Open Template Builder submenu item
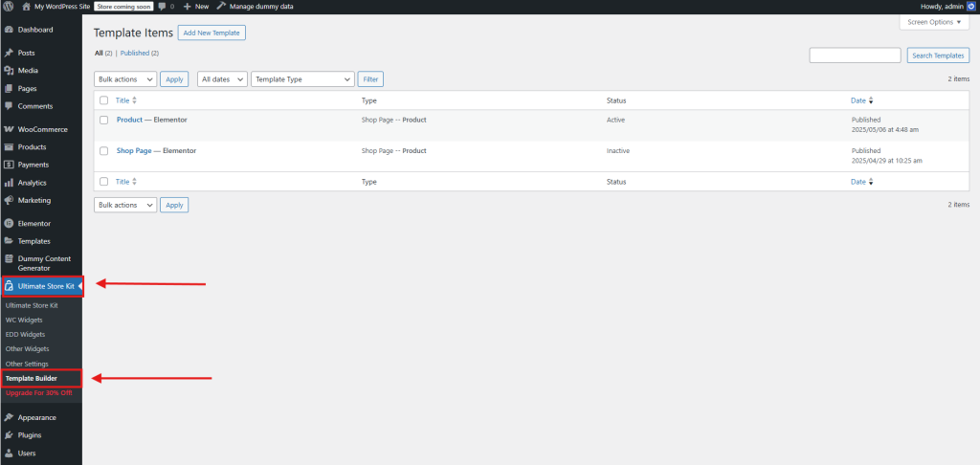Screen dimensions: 980x465 [32, 378]
